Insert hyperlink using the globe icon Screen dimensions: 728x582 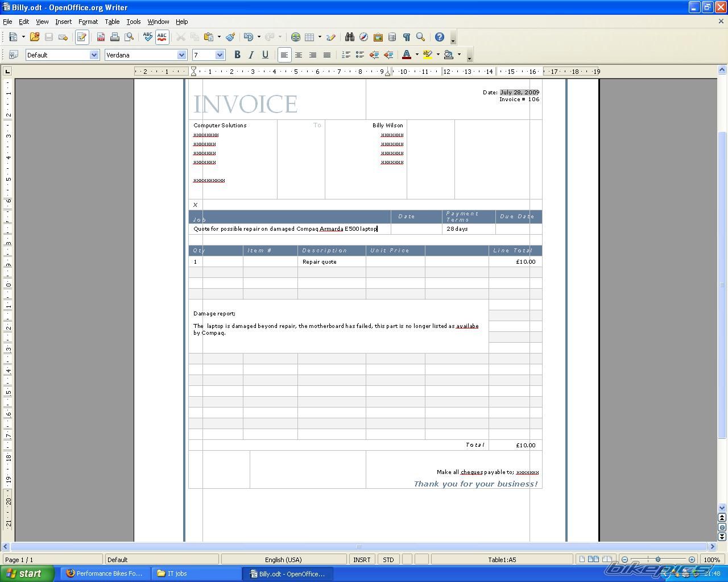pyautogui.click(x=295, y=37)
